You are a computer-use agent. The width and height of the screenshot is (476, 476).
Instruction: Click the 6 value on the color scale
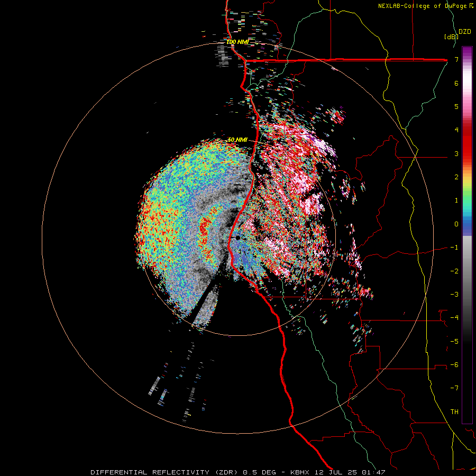click(456, 83)
